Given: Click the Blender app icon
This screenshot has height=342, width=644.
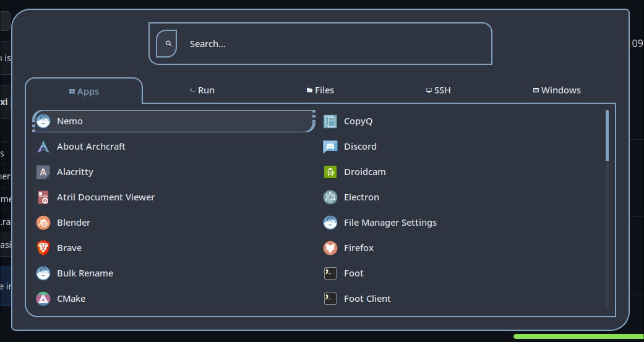Looking at the screenshot, I should tap(43, 223).
